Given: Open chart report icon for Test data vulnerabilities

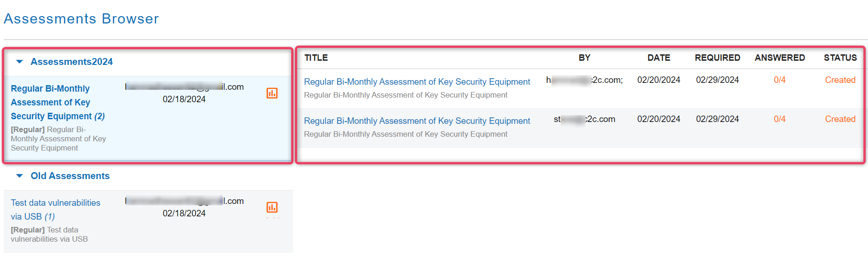Looking at the screenshot, I should (x=272, y=207).
